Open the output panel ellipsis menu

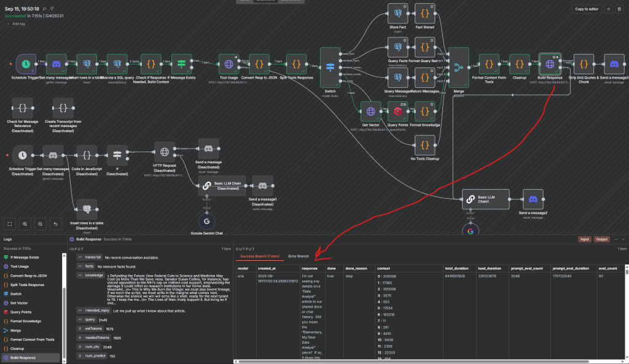click(x=615, y=239)
